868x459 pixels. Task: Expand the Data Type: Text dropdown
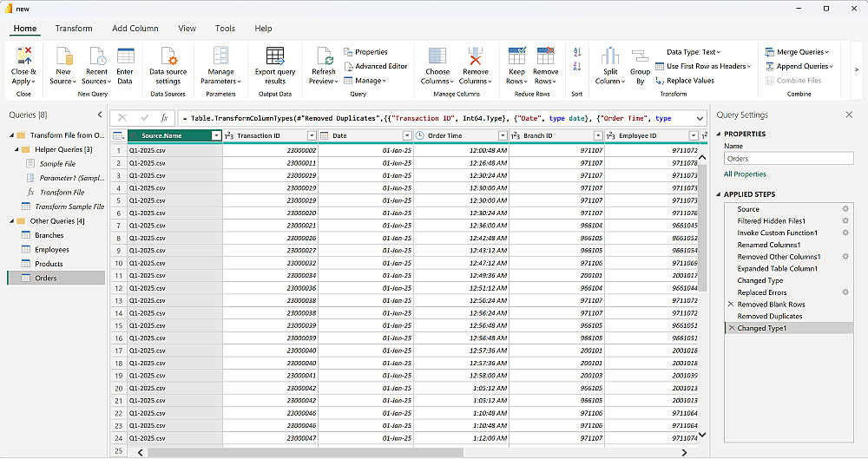(692, 52)
